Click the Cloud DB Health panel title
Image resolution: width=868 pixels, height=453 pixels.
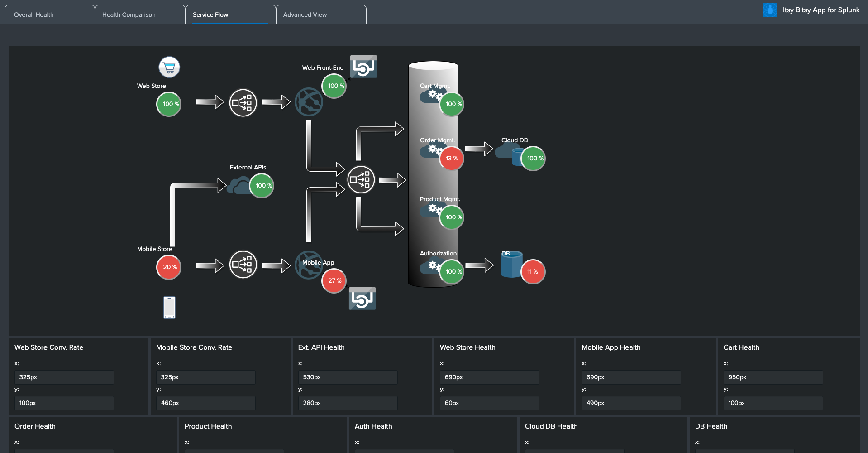click(551, 426)
